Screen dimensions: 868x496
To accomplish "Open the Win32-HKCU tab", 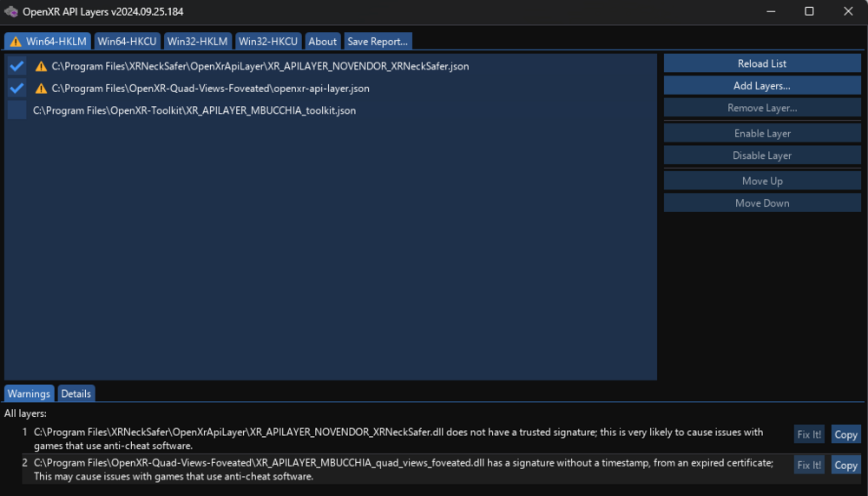I will coord(268,42).
